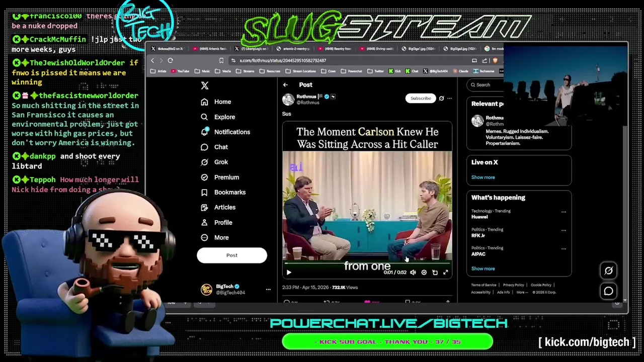Open Cookie Policy footer link

pos(541,285)
